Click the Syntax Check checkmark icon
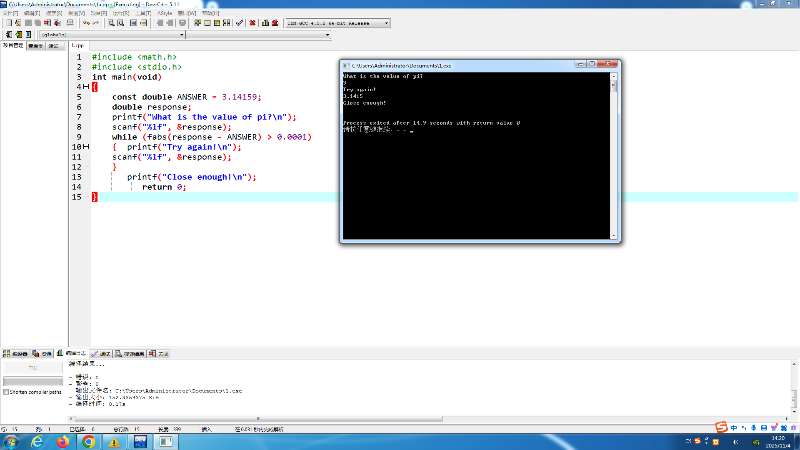 (x=239, y=23)
